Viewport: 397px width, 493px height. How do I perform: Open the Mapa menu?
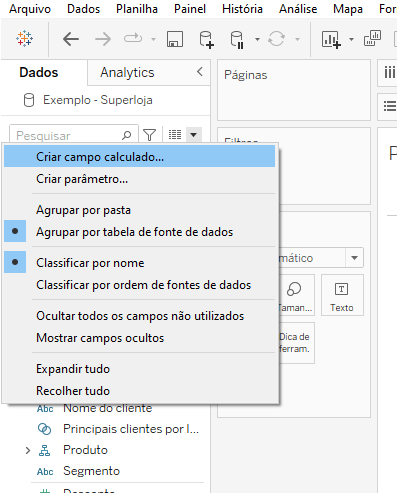(x=348, y=9)
